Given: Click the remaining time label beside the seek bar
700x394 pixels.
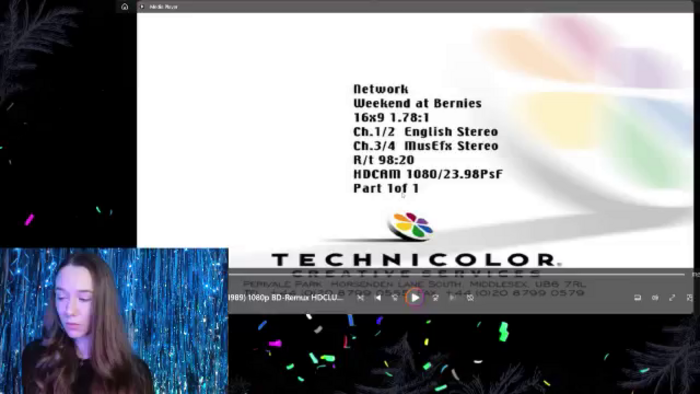Looking at the screenshot, I should (696, 274).
